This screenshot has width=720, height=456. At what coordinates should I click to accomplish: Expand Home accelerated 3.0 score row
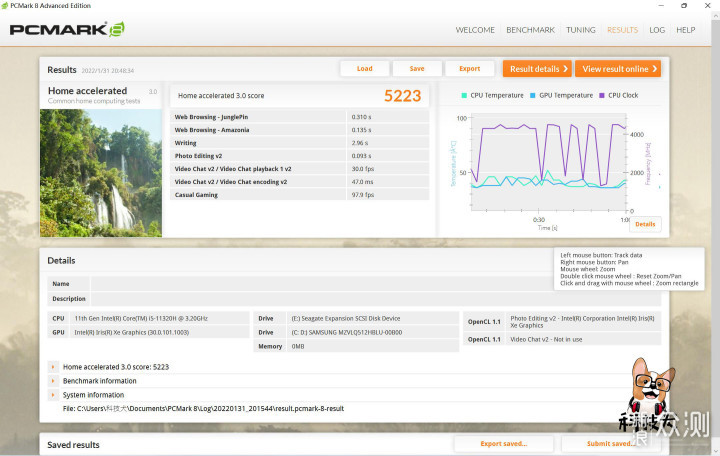[53, 367]
